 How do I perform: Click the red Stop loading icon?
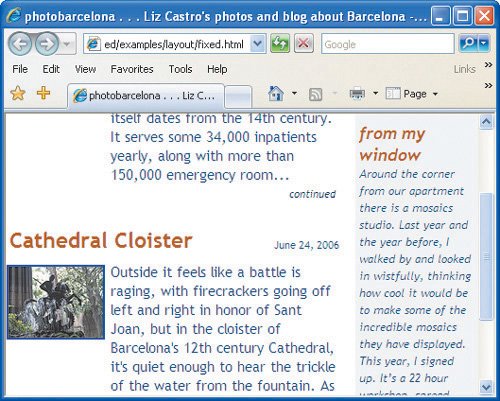(304, 44)
